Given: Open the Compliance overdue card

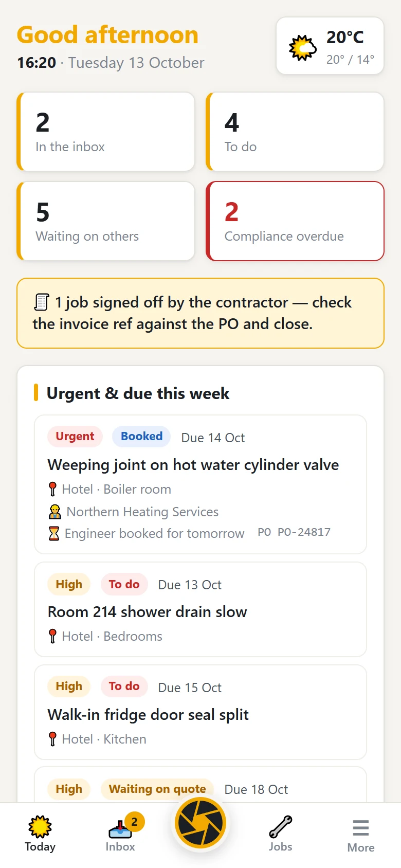Looking at the screenshot, I should 295,221.
